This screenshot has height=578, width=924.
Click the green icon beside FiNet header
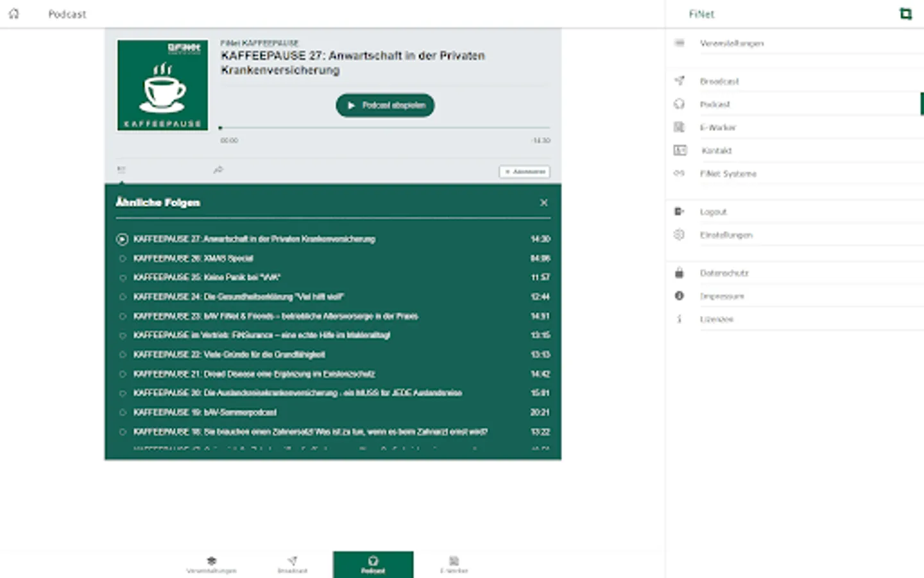pyautogui.click(x=905, y=13)
